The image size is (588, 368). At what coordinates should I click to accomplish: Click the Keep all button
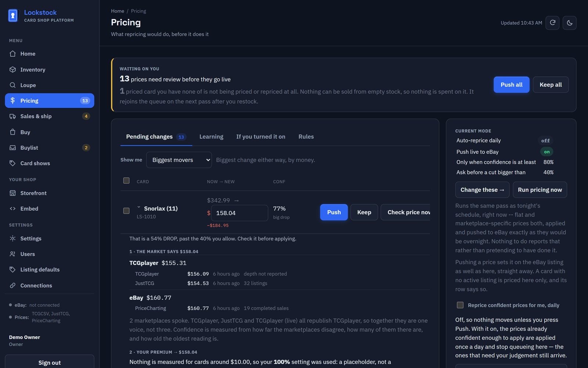click(551, 85)
